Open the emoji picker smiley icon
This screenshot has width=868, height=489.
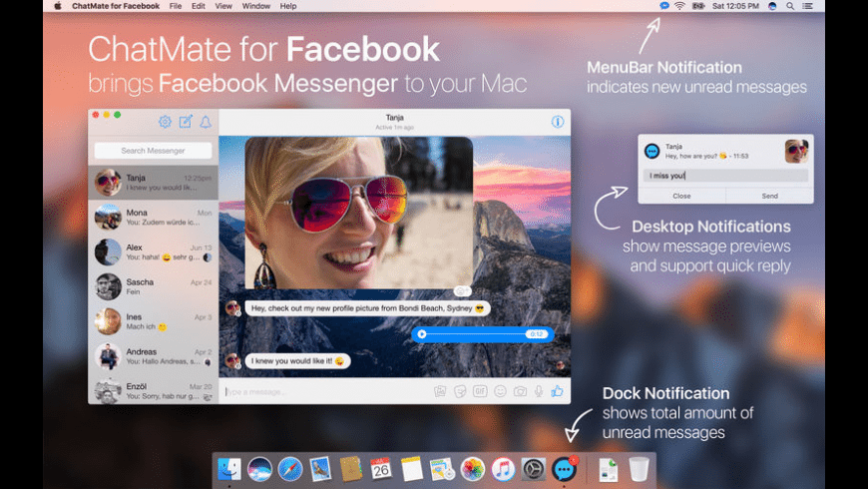point(500,391)
